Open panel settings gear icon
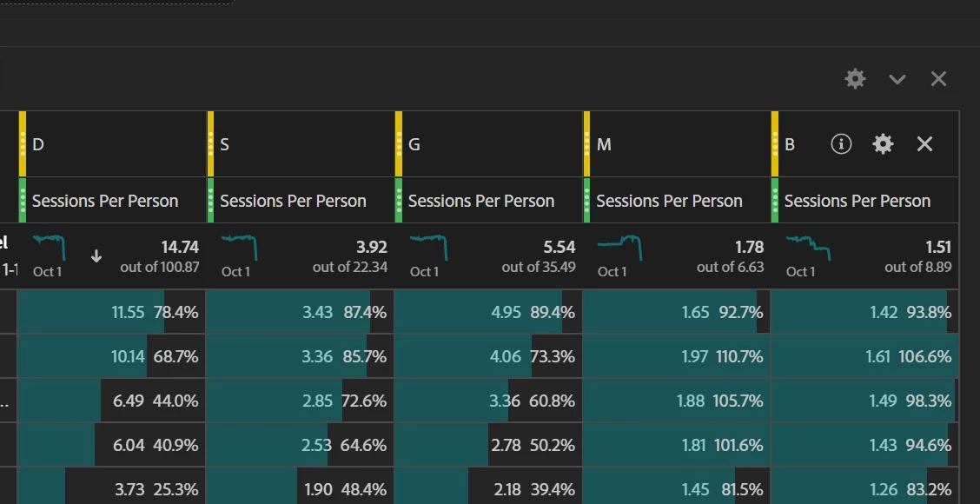 click(x=855, y=79)
